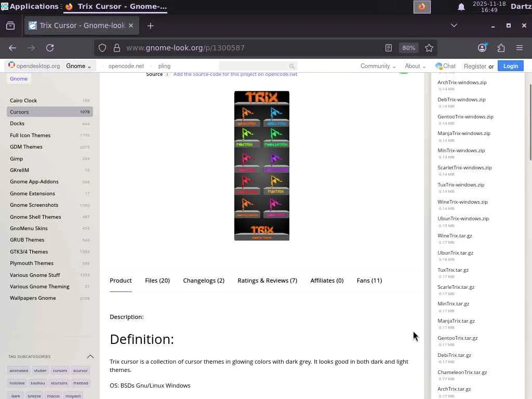The image size is (532, 399).
Task: Click the search magnifier icon
Action: point(292,66)
